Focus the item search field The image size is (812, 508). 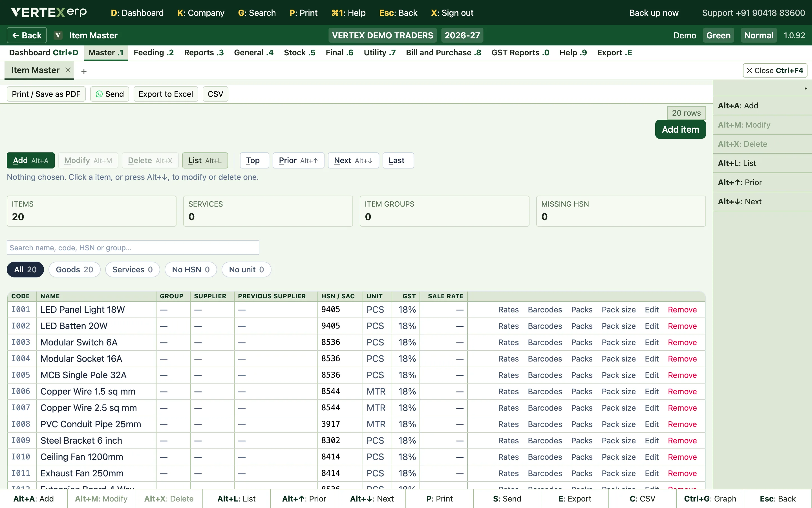click(x=133, y=248)
